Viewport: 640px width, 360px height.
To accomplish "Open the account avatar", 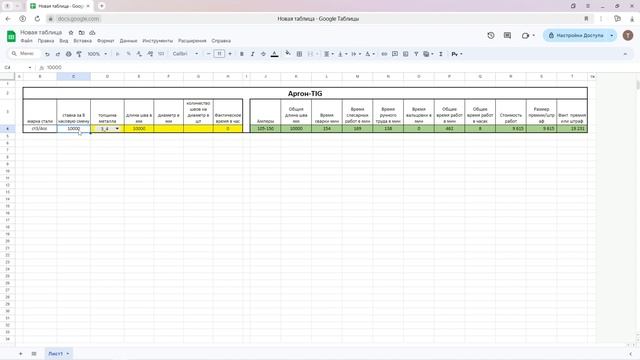I will pos(628,36).
